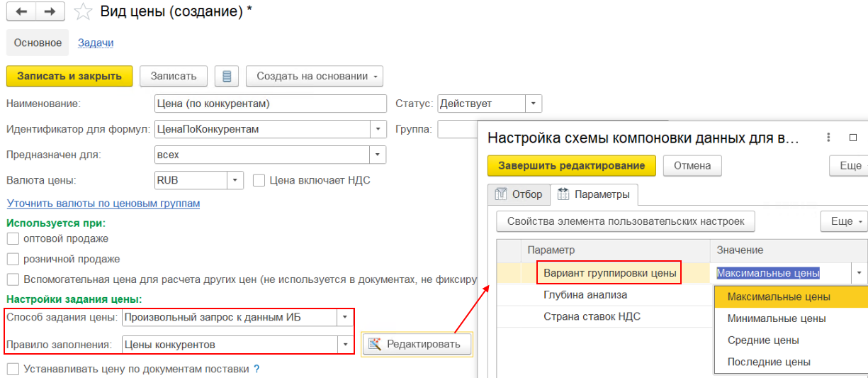Click the back navigation arrow

[21, 12]
